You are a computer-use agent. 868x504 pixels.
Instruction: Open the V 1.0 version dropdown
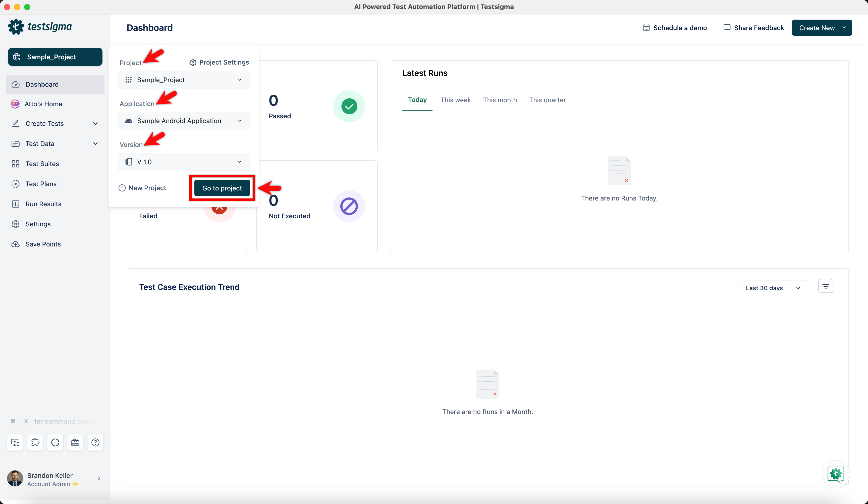tap(184, 162)
